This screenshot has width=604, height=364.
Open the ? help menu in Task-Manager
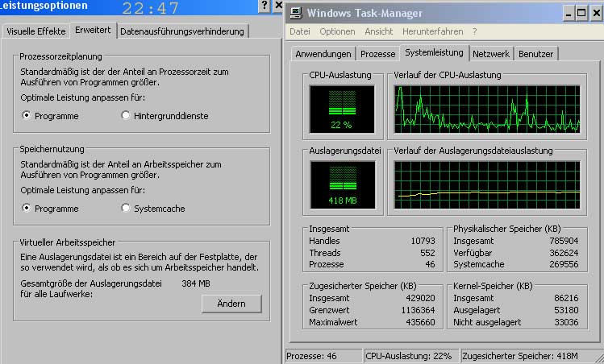point(474,31)
